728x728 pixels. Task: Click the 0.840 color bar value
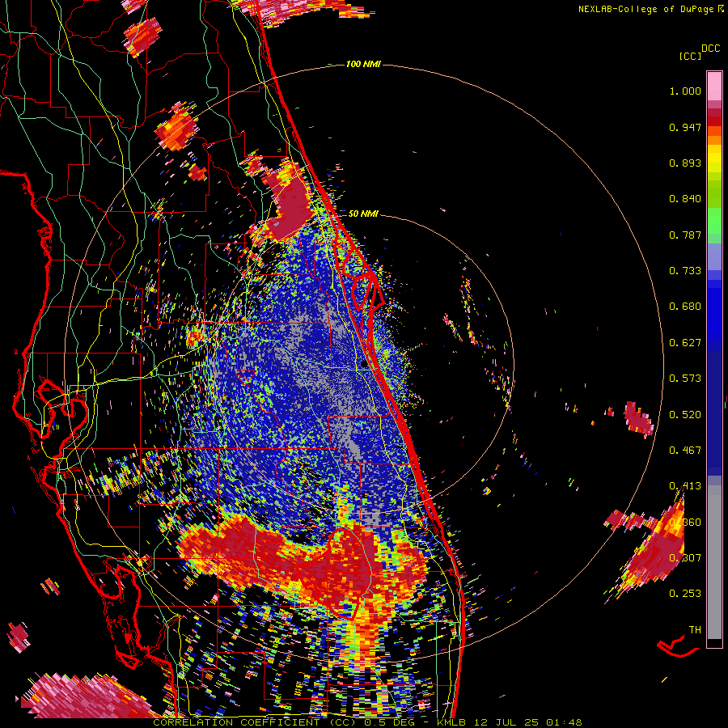[685, 199]
